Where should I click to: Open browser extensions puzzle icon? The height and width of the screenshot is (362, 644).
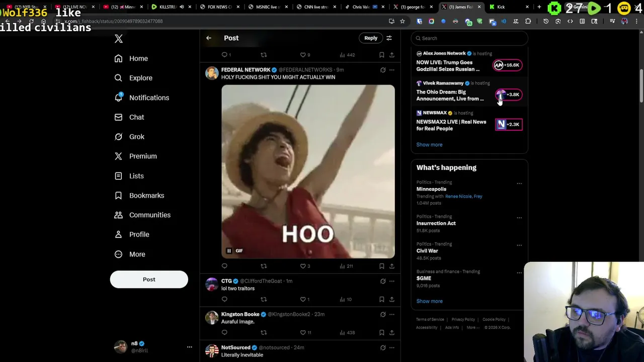point(528,21)
